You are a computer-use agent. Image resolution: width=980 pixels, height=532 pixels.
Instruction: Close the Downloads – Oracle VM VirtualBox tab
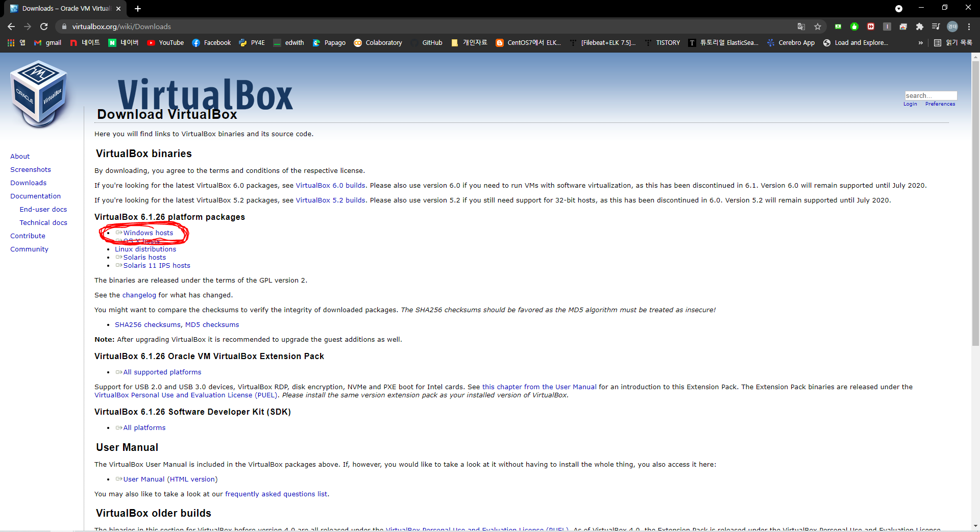pyautogui.click(x=118, y=9)
